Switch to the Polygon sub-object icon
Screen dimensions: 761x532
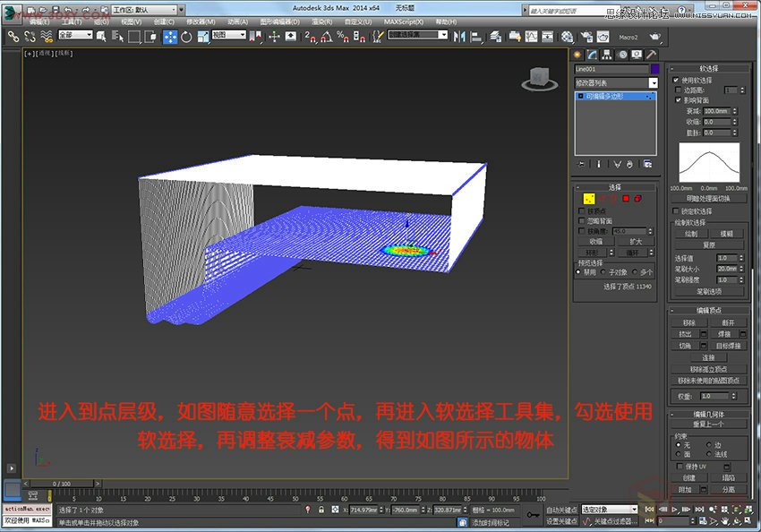625,198
